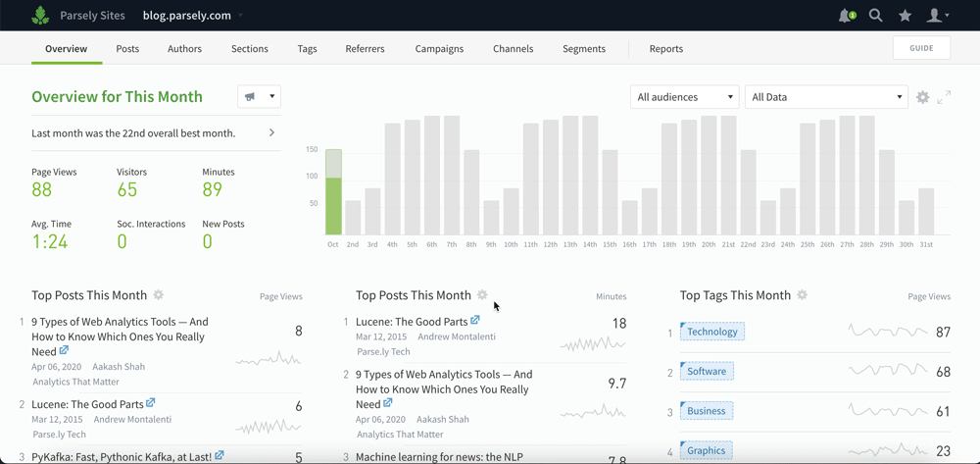Click Analytics That Matter section in Minutes list
The image size is (980, 464).
pos(400,434)
